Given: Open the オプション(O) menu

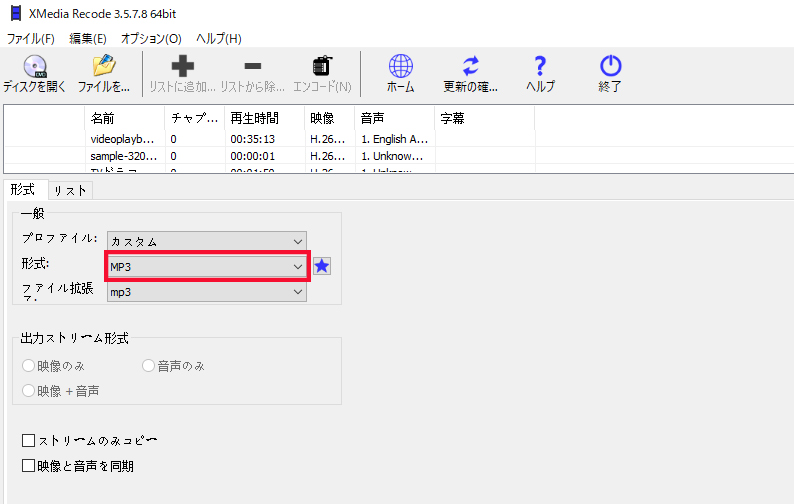Looking at the screenshot, I should pyautogui.click(x=151, y=38).
